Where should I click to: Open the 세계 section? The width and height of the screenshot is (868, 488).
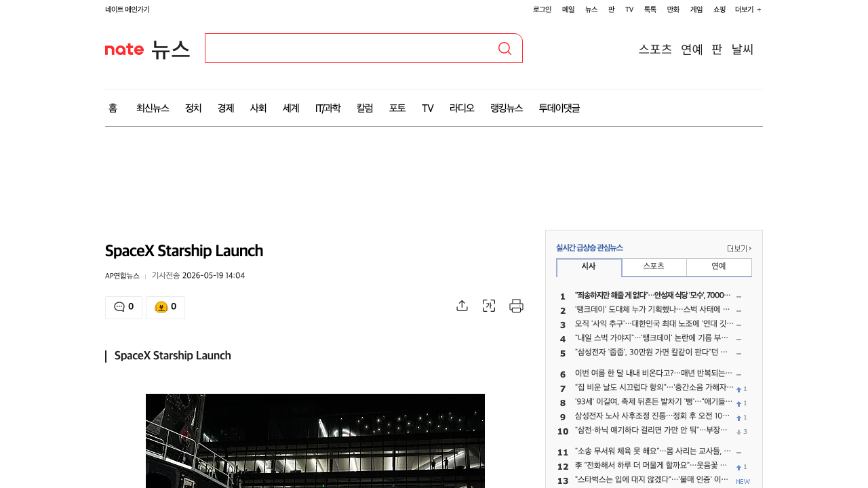[291, 108]
